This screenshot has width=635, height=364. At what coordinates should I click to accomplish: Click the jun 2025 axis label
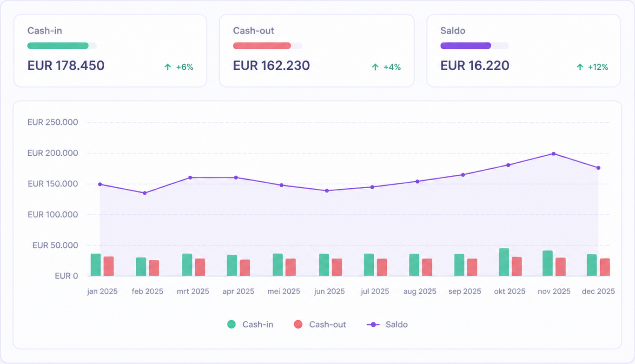point(330,291)
